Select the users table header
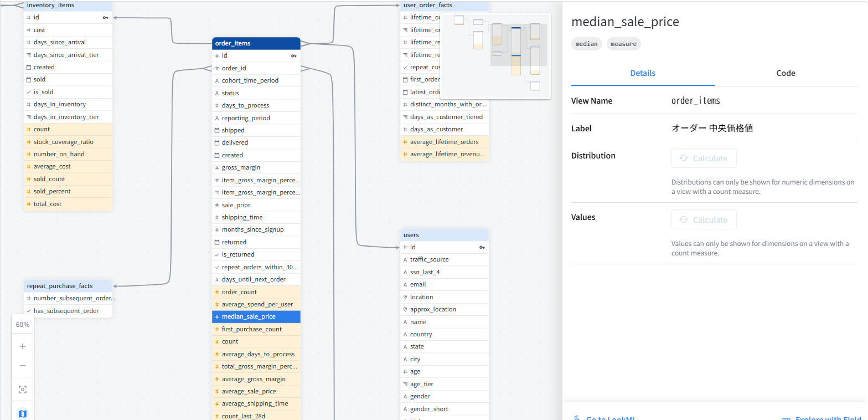This screenshot has height=420, width=868. tap(444, 235)
